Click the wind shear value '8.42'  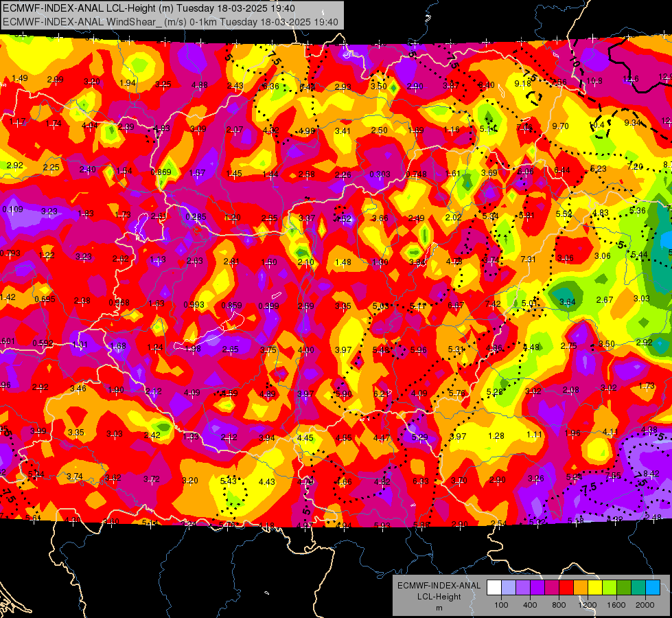pos(651,474)
